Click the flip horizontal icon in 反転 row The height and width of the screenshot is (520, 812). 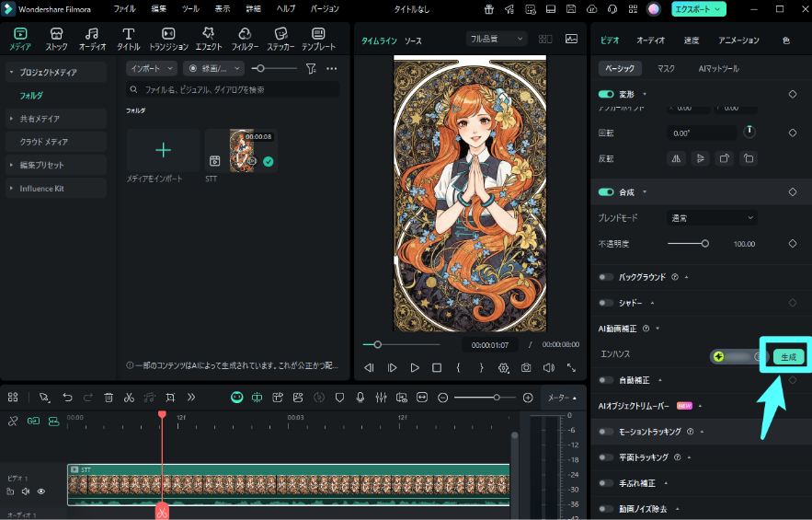click(x=676, y=158)
